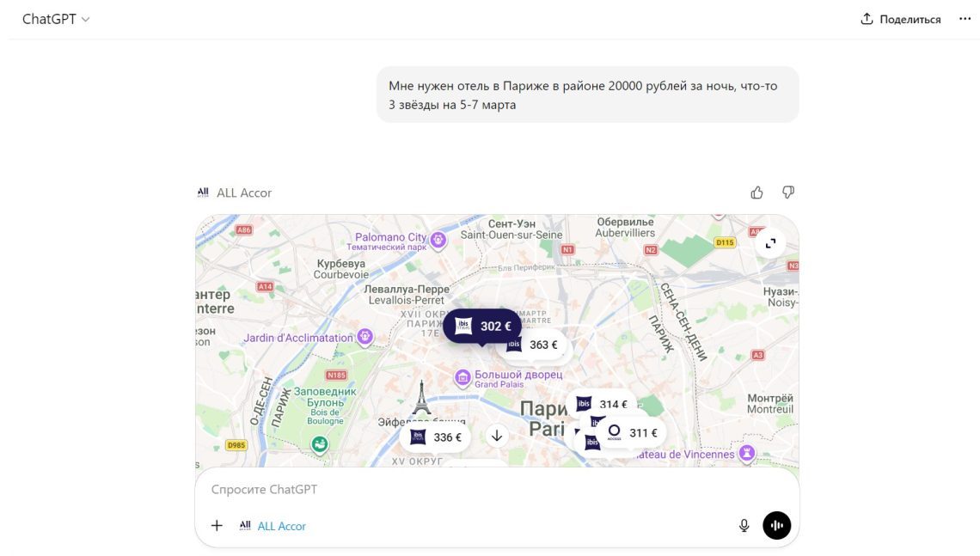Select the 311 € hotel marker
This screenshot has height=556, width=980.
tap(633, 432)
